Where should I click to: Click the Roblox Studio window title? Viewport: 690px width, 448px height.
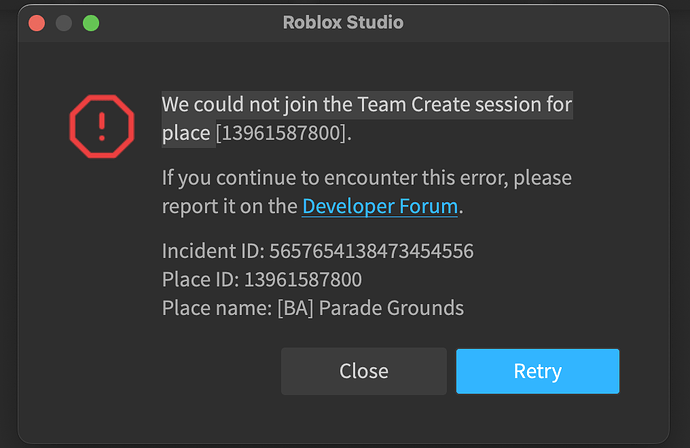tap(343, 22)
